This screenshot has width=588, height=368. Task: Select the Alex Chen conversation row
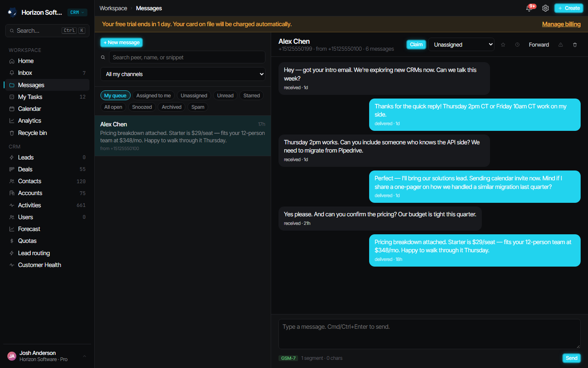(183, 136)
